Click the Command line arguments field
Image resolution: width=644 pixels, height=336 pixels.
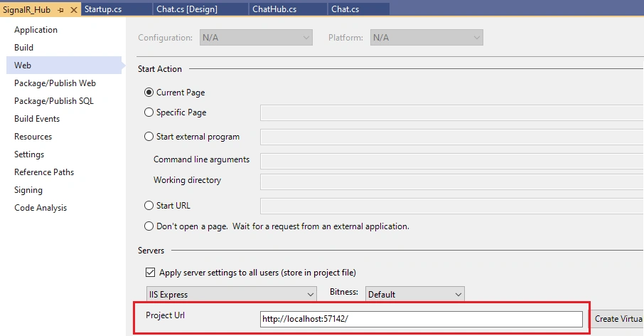pyautogui.click(x=452, y=161)
